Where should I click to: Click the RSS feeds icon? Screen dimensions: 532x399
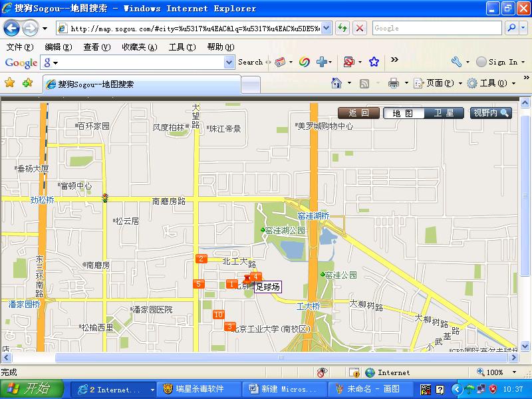click(364, 84)
